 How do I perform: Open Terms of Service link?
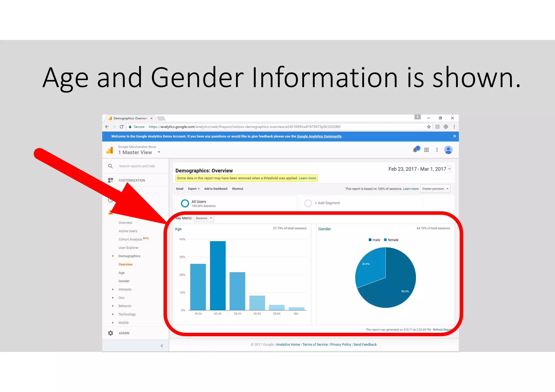coord(315,345)
